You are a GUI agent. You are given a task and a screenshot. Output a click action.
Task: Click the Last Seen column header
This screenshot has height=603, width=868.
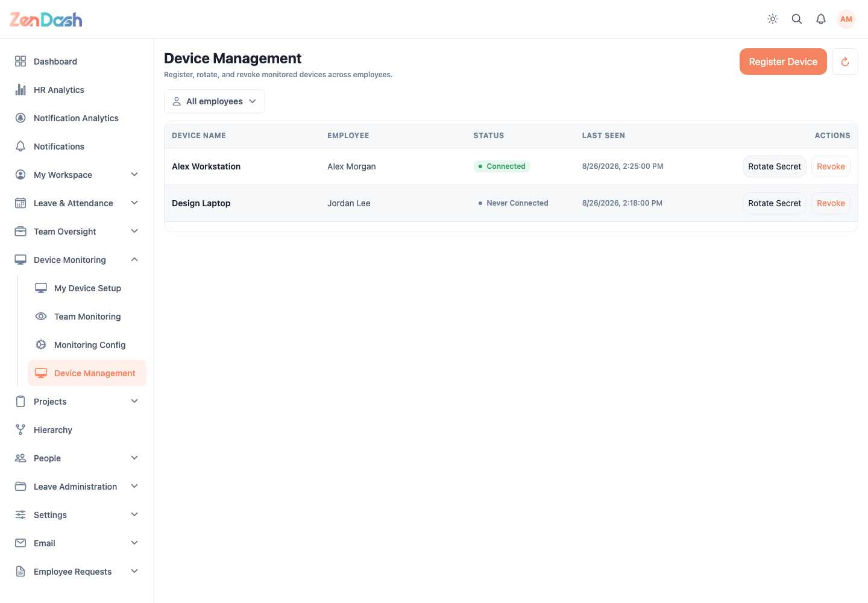click(x=603, y=136)
